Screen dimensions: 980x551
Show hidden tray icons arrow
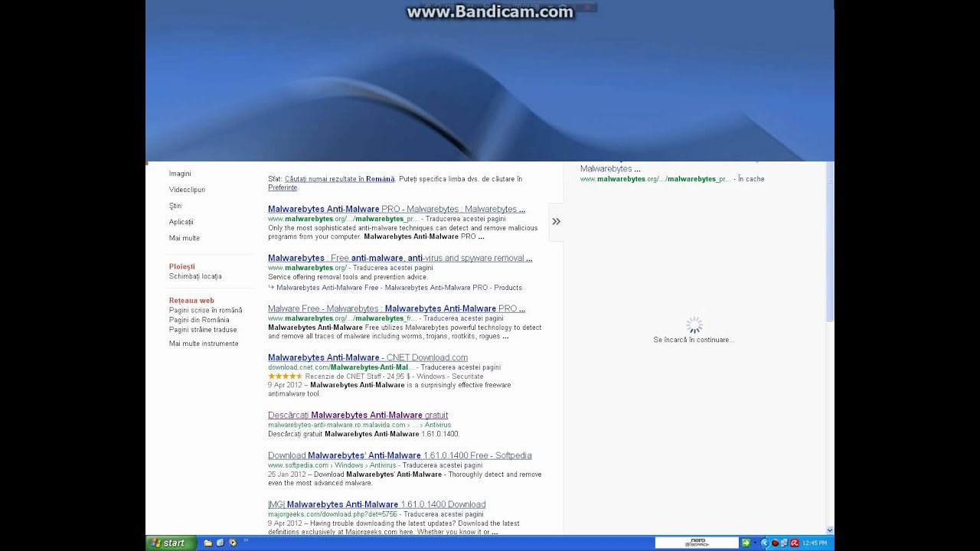click(x=764, y=543)
